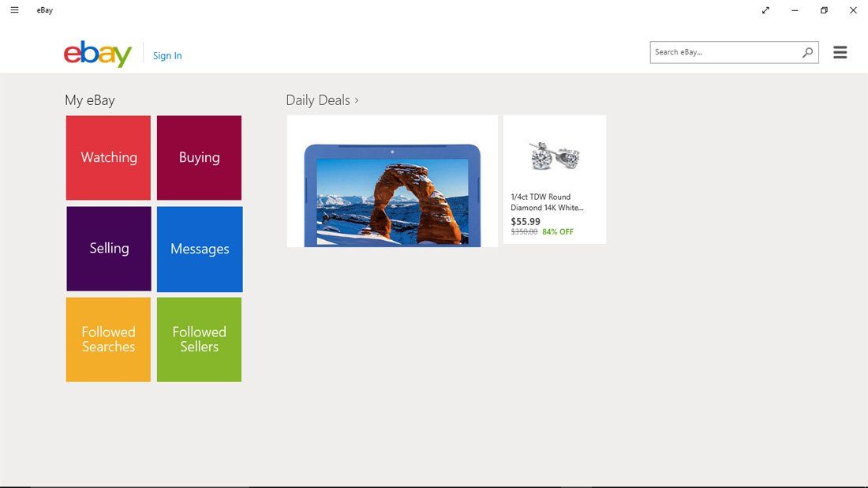Click the Daily Deals heading
Image resolution: width=868 pixels, height=488 pixels.
point(318,100)
